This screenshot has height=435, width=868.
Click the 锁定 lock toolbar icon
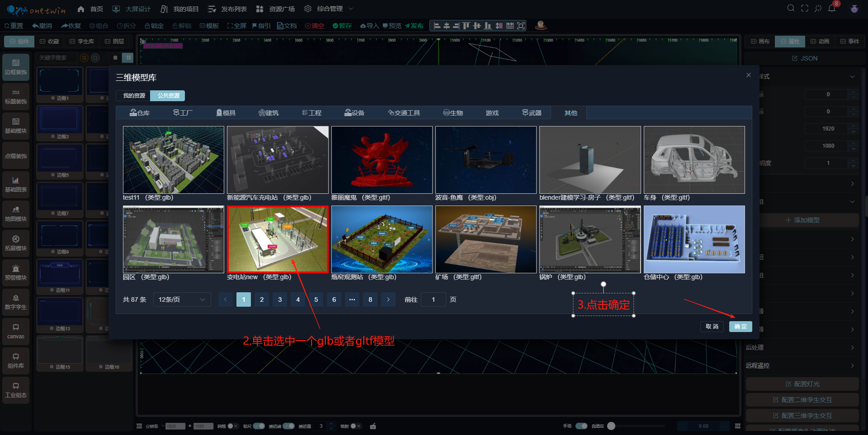pos(154,26)
